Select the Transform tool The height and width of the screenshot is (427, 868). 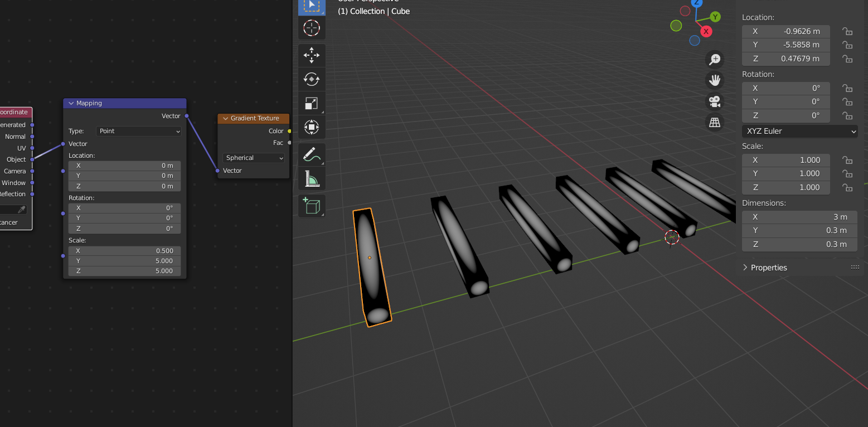tap(312, 127)
